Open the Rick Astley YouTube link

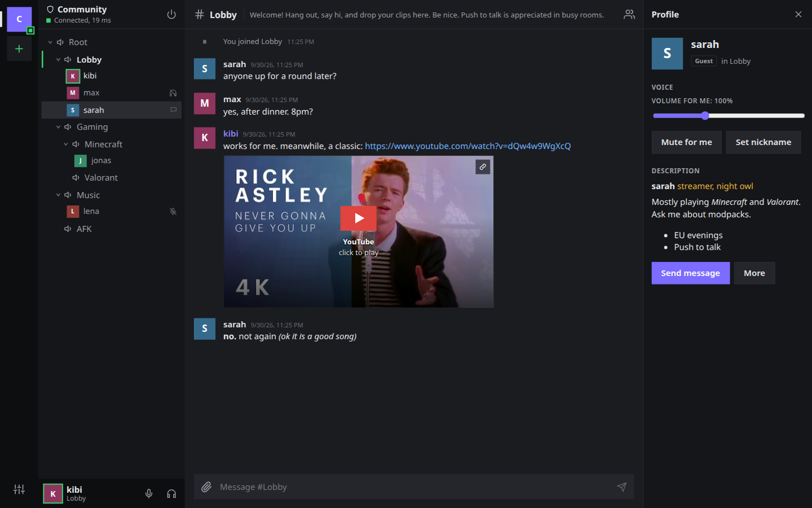point(467,146)
